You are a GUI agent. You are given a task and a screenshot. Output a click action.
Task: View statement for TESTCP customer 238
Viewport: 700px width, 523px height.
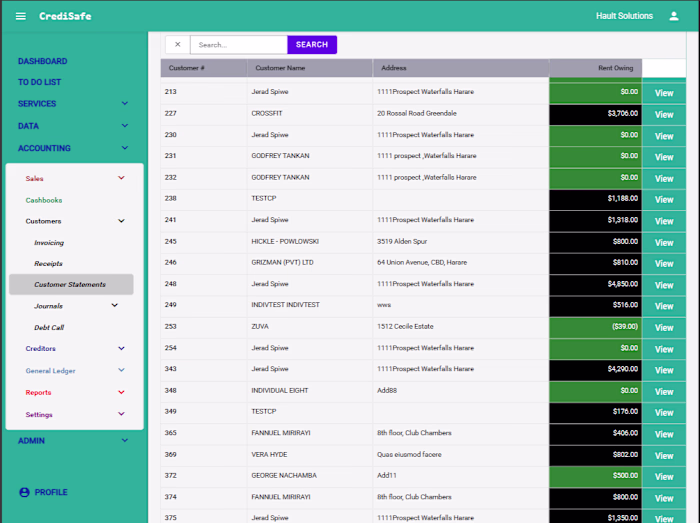coord(664,199)
